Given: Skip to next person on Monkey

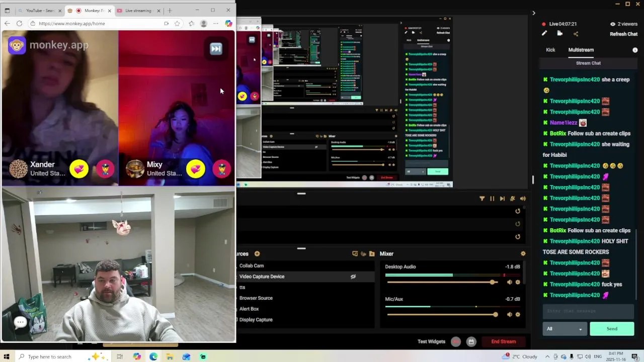Looking at the screenshot, I should [x=216, y=49].
